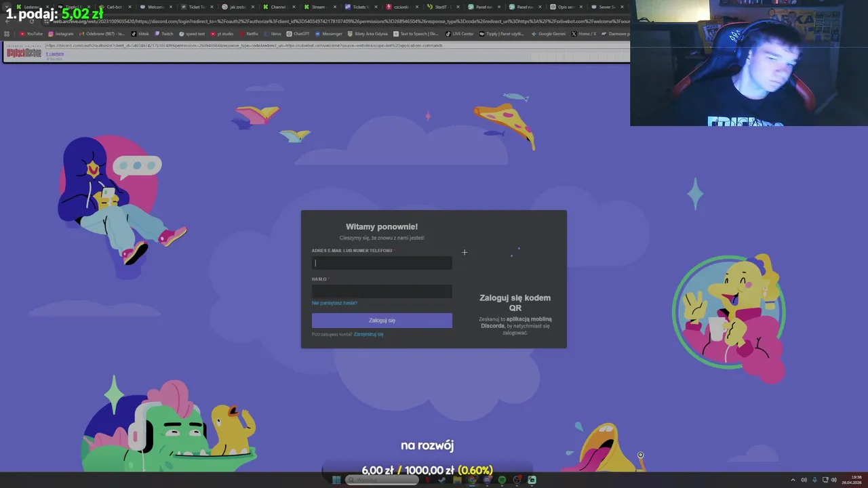Open 'Nie pamiętasz hasła?' link
The image size is (868, 488).
click(334, 303)
